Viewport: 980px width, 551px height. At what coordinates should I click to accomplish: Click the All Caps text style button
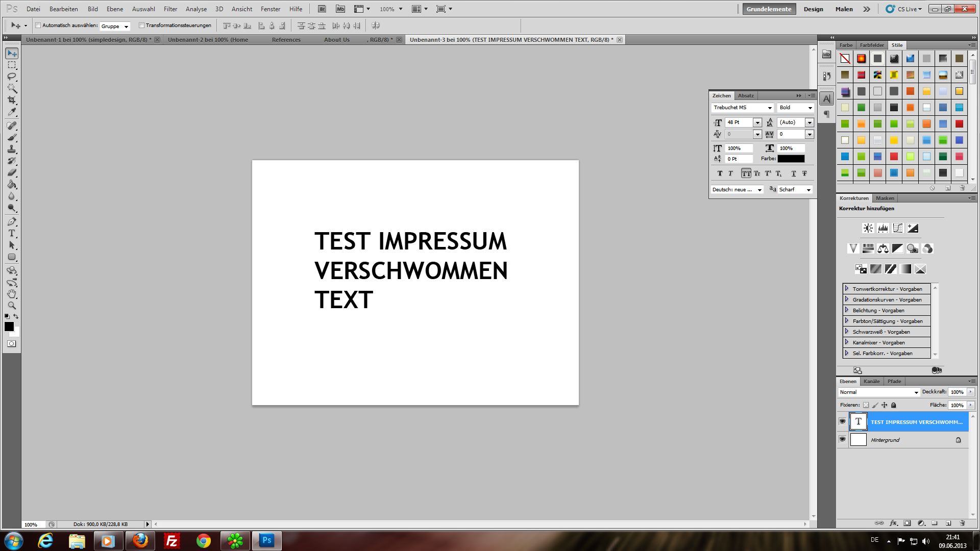pos(746,173)
